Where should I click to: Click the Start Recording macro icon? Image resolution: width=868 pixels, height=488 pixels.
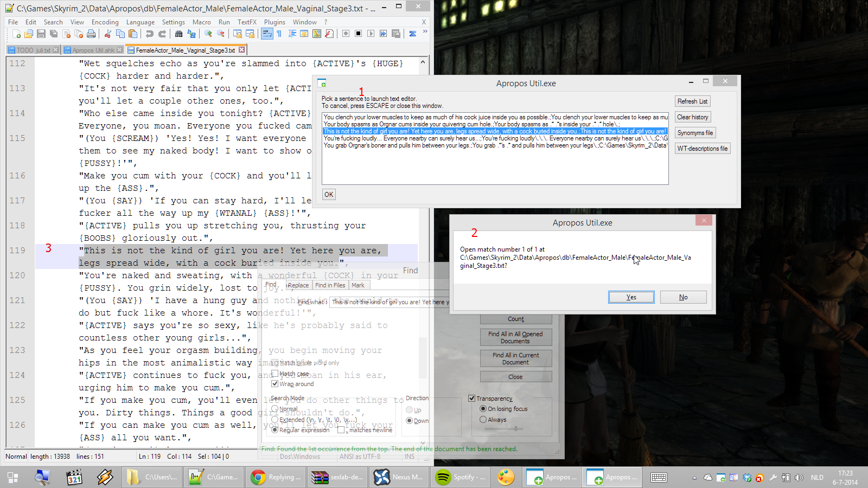[346, 34]
